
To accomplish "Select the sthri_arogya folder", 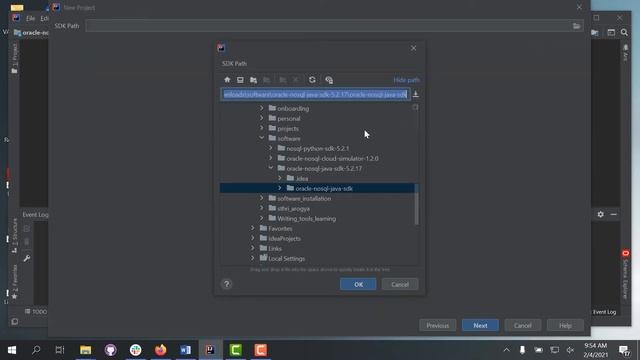I will 293,208.
